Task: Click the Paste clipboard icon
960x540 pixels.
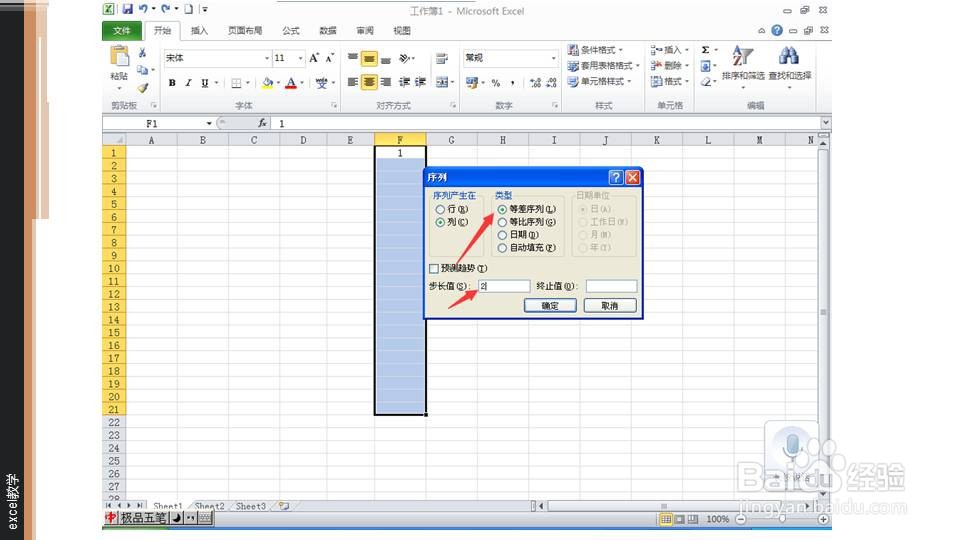Action: tap(119, 56)
